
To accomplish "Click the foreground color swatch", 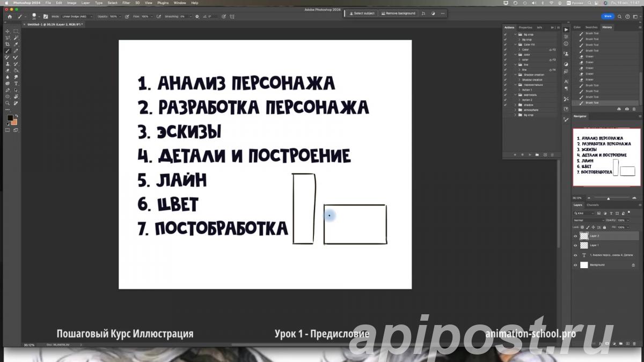I will 10,118.
